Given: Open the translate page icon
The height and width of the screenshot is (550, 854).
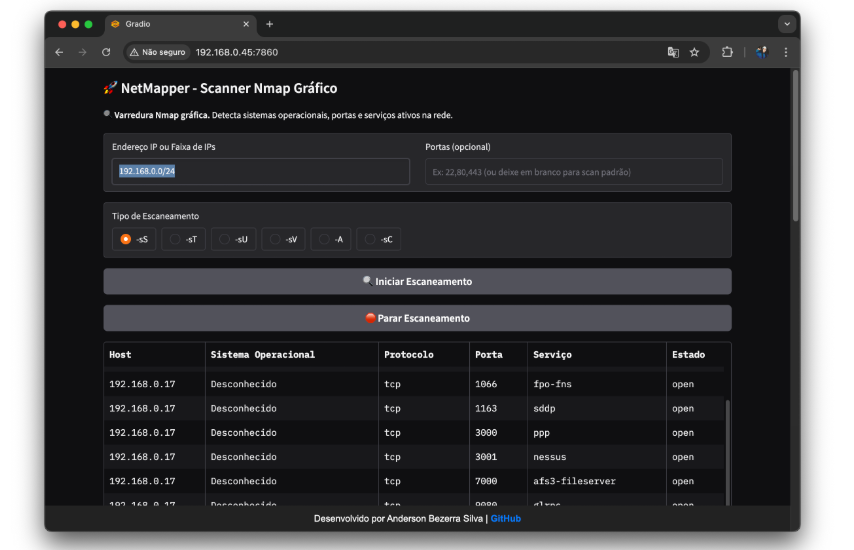Looking at the screenshot, I should pos(673,52).
